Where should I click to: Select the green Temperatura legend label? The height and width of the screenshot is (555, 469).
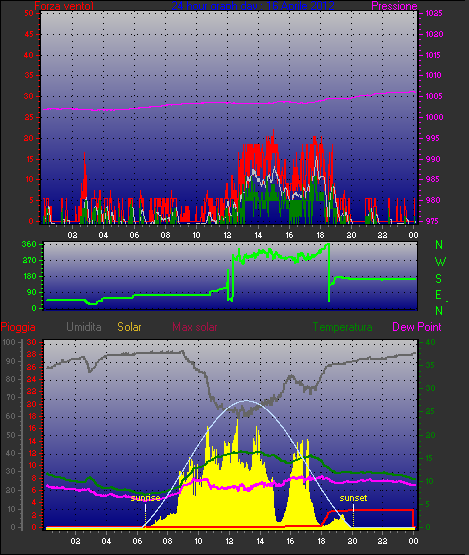tap(342, 327)
